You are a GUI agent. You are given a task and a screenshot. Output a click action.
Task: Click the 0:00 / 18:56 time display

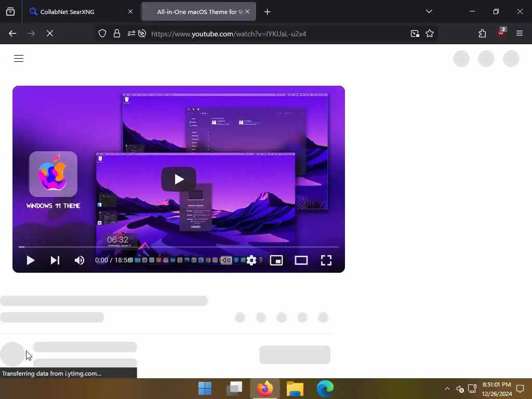pos(113,260)
